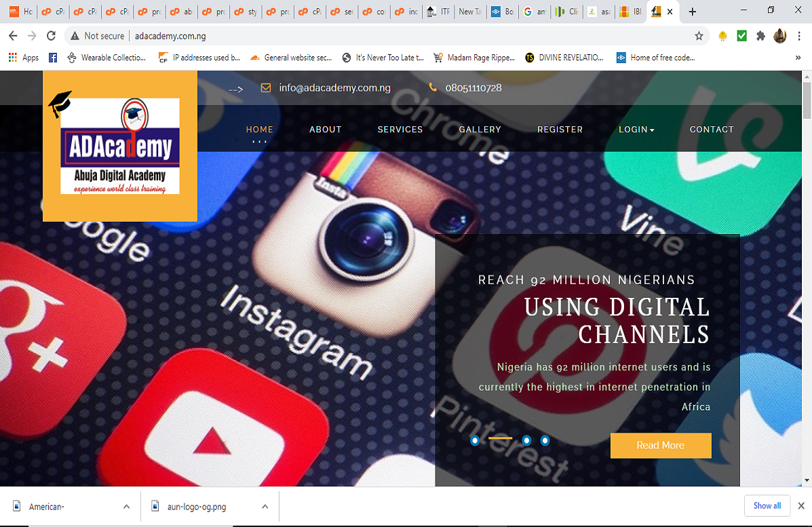Switch to the 'IBI' browser tab
Screen dimensions: 812x527
coord(631,12)
